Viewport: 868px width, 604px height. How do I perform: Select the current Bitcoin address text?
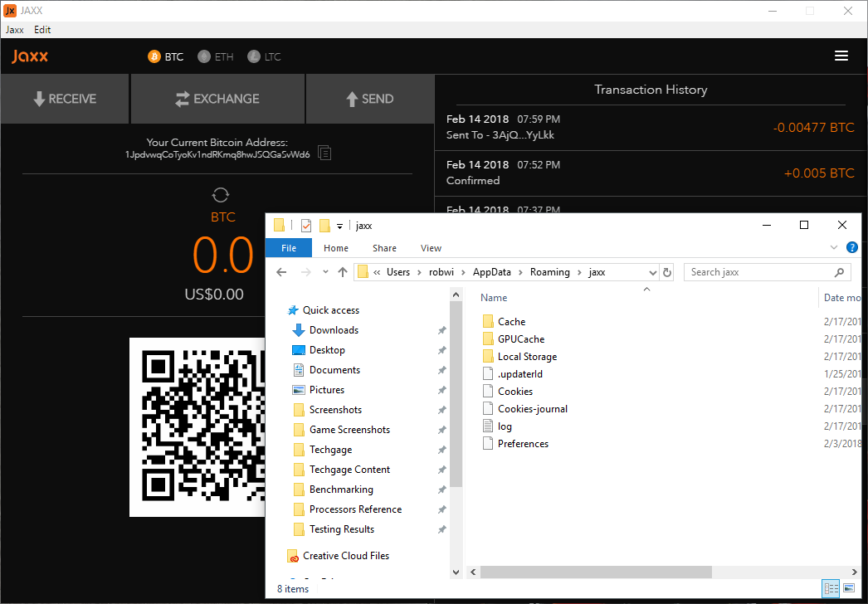217,154
